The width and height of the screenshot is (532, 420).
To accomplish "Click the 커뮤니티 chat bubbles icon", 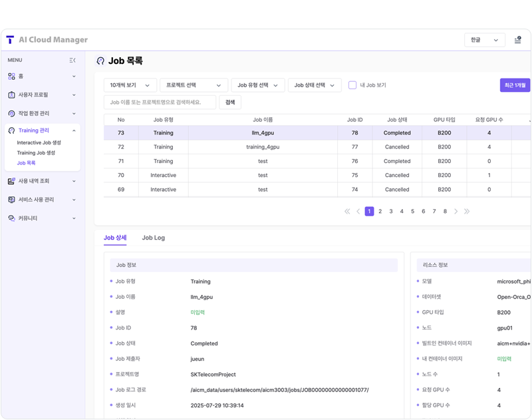I will pos(11,218).
